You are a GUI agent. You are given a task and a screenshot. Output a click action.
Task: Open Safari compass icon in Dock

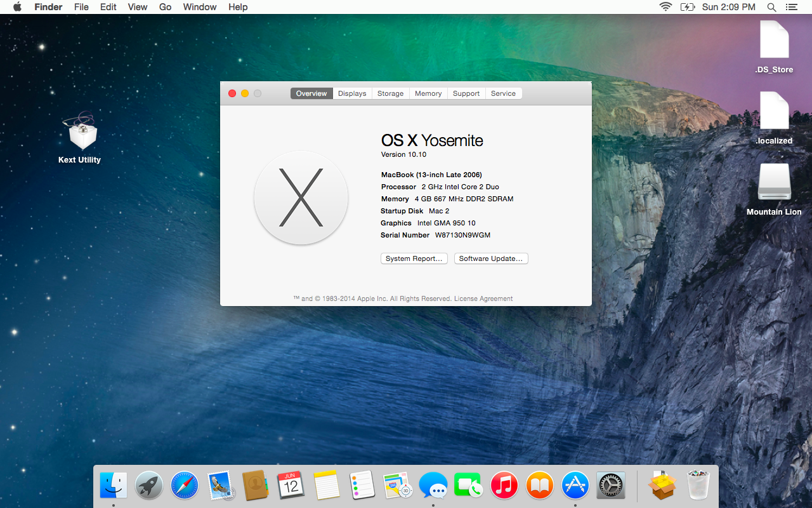click(185, 486)
